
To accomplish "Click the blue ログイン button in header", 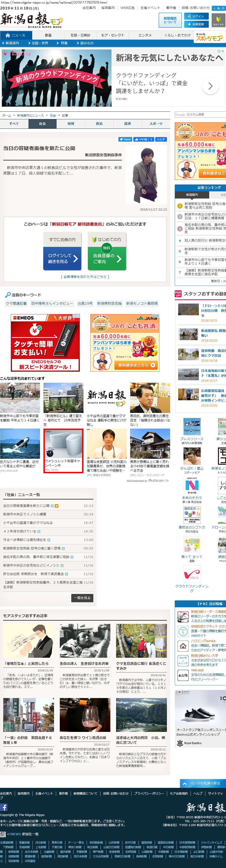I will pos(196,16).
